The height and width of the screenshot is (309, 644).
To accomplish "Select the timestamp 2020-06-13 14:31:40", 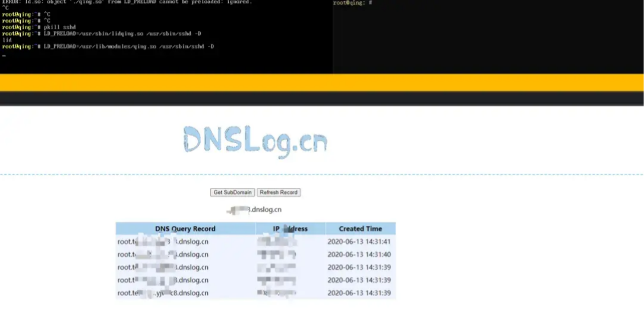I will click(359, 254).
